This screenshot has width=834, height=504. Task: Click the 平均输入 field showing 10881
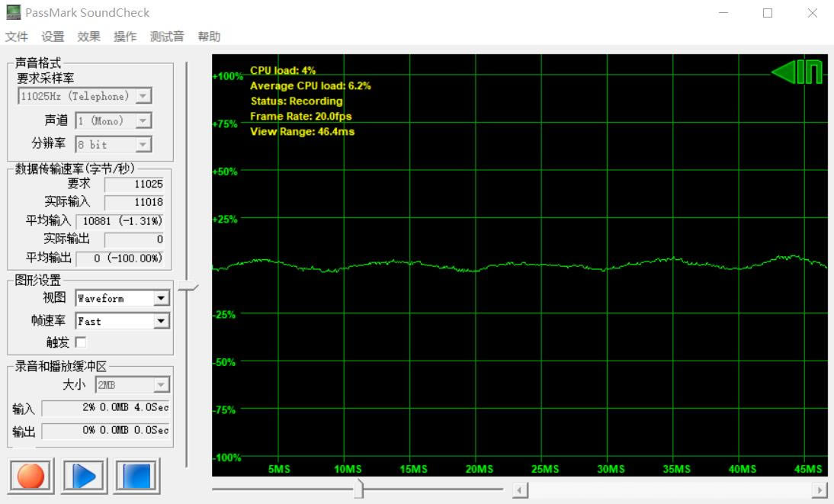(120, 221)
